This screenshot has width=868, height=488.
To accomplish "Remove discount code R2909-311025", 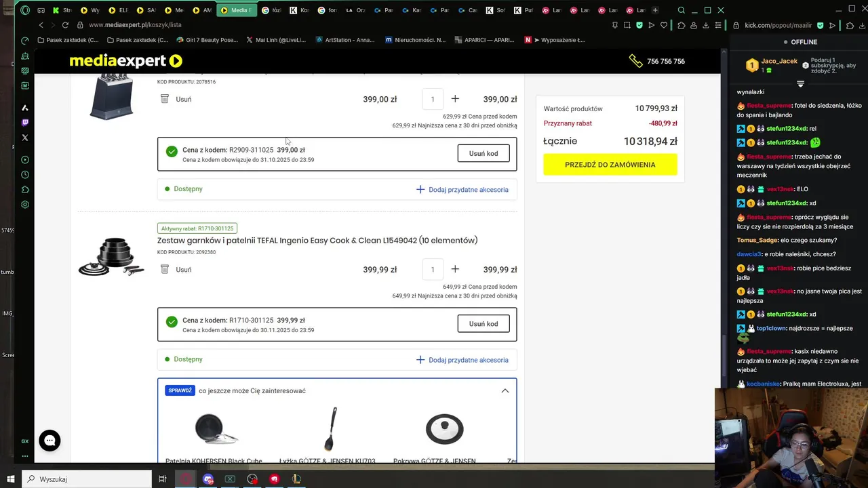I will (x=484, y=153).
